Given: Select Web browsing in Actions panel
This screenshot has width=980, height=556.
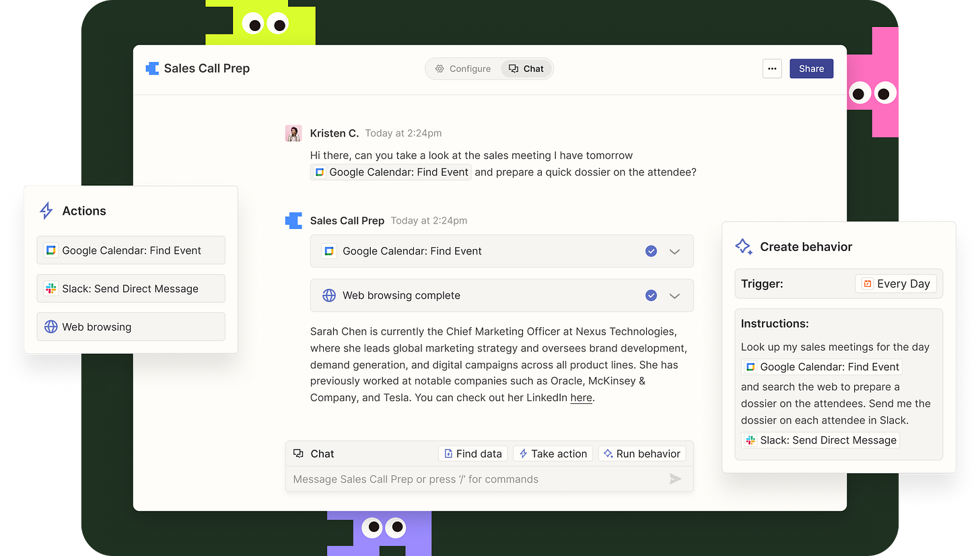Looking at the screenshot, I should point(131,327).
